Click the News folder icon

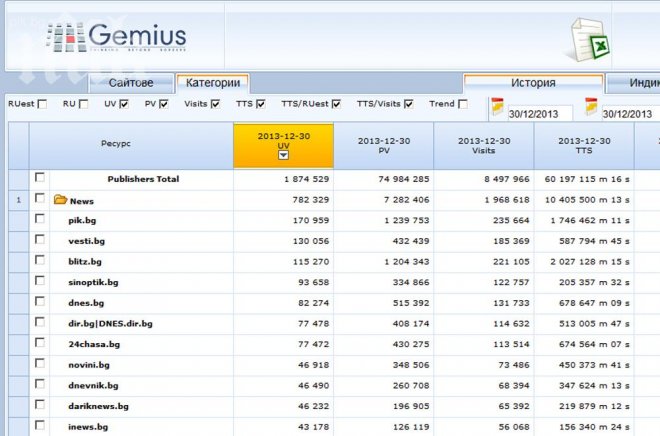click(x=60, y=199)
